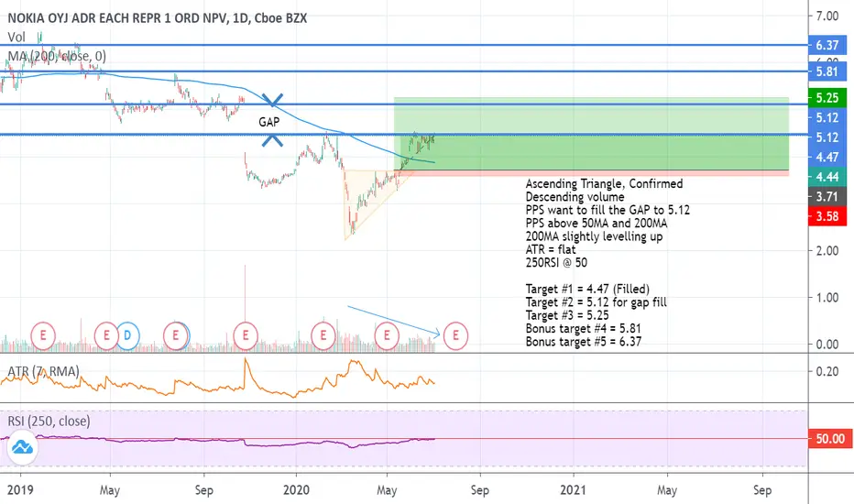The width and height of the screenshot is (854, 504).
Task: Select the 'PPS want to fill the GAP' line
Action: [608, 210]
